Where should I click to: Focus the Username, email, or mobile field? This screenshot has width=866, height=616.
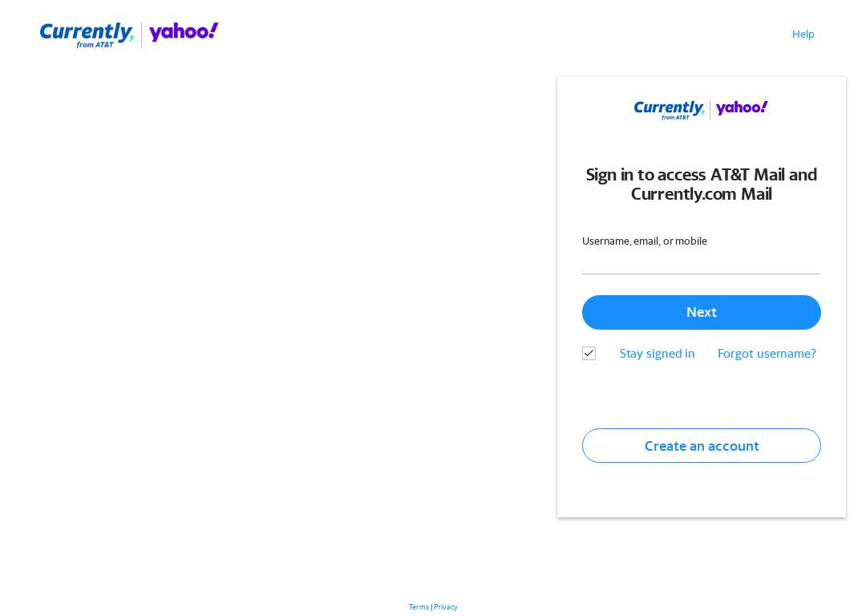pyautogui.click(x=702, y=264)
